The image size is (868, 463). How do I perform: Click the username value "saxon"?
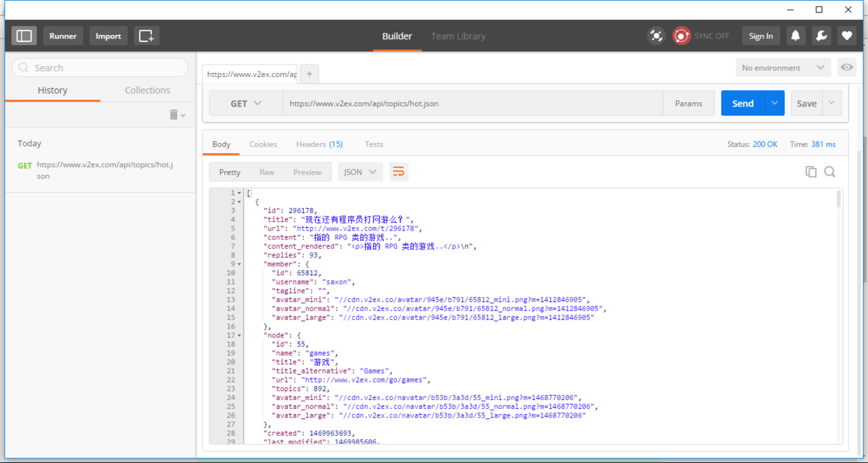click(x=338, y=282)
